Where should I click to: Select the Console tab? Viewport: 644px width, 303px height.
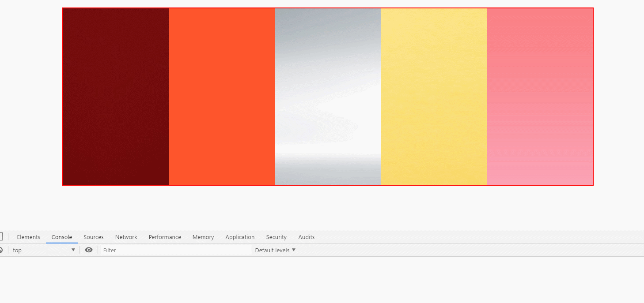pyautogui.click(x=62, y=237)
